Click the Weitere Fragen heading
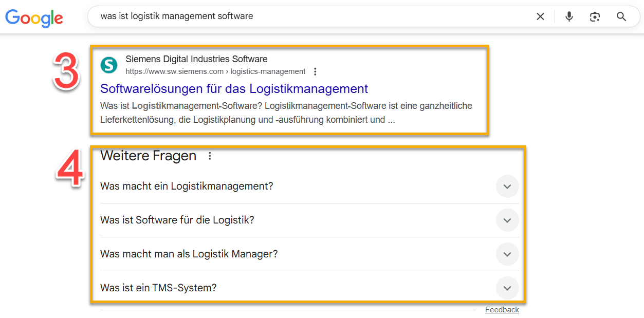Viewport: 644px width, 318px height. tap(149, 156)
